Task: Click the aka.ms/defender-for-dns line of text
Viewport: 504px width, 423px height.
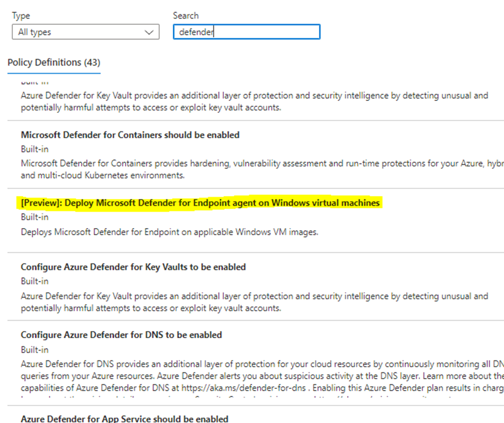Action: [262, 388]
